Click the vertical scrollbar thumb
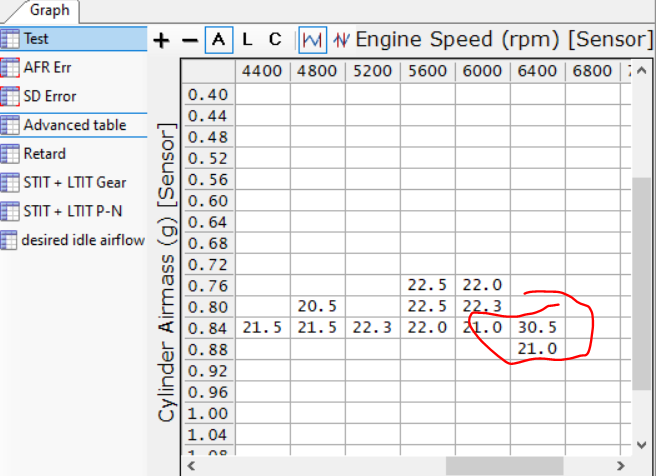The image size is (656, 476). pyautogui.click(x=641, y=284)
